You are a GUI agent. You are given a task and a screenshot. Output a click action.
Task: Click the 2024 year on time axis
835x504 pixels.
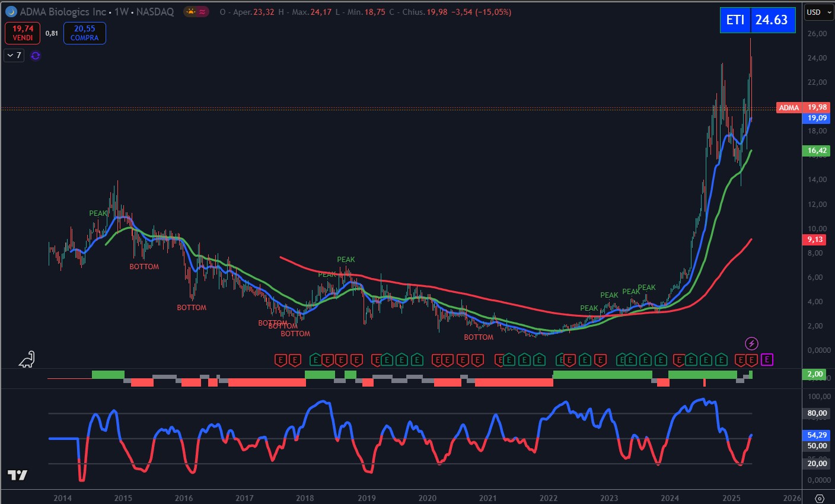(x=670, y=498)
